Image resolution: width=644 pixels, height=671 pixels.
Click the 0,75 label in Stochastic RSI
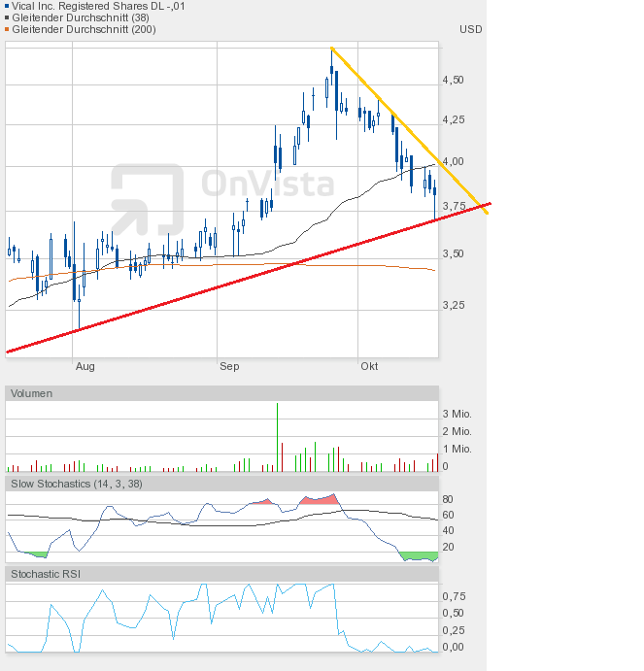coord(454,596)
